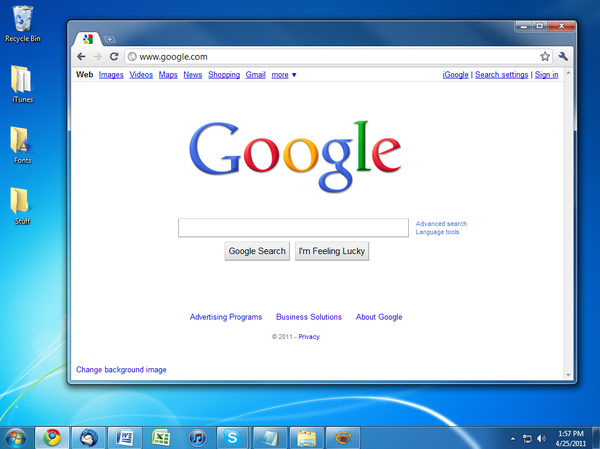
Task: Click Change background image link
Action: point(121,370)
